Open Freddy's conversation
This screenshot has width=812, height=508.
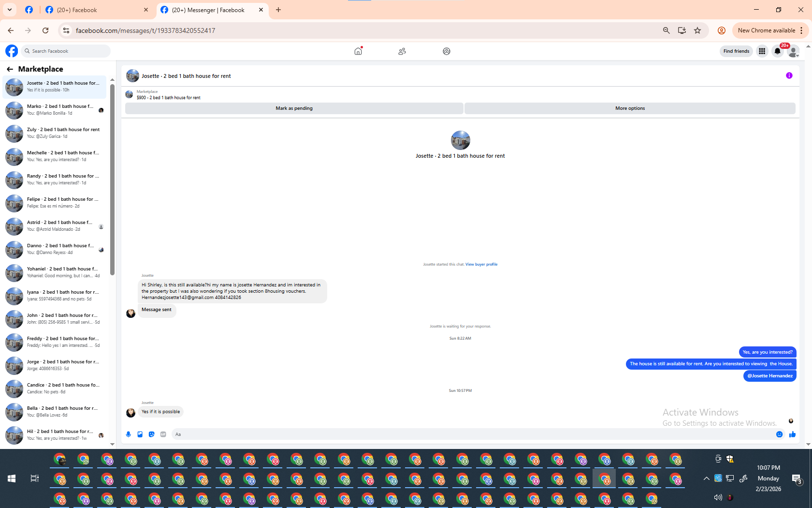[55, 342]
